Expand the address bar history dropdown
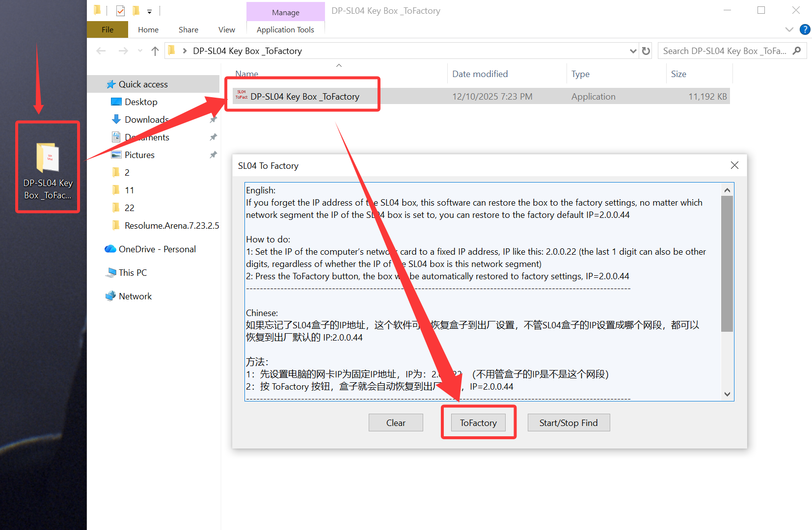 coord(633,51)
